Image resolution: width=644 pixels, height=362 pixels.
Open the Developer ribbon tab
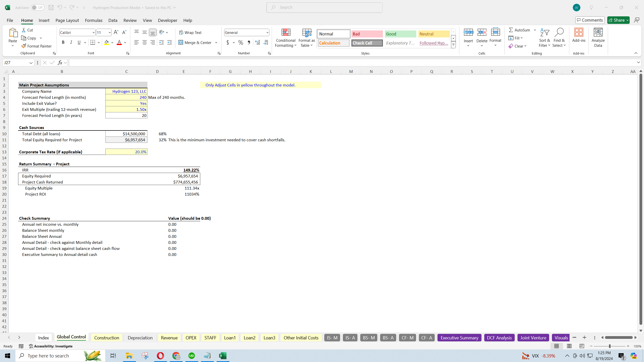(168, 20)
